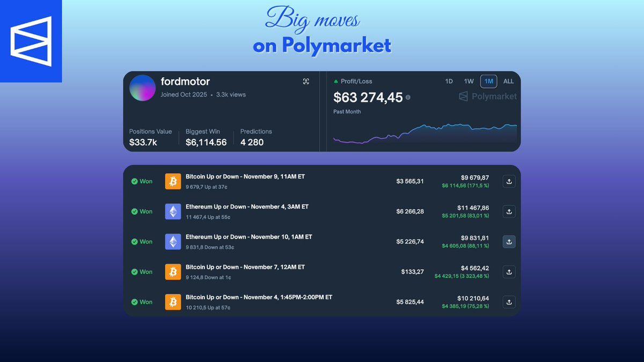Click the Biggest Win value $6,114.56
Image resolution: width=644 pixels, height=362 pixels.
pyautogui.click(x=206, y=142)
